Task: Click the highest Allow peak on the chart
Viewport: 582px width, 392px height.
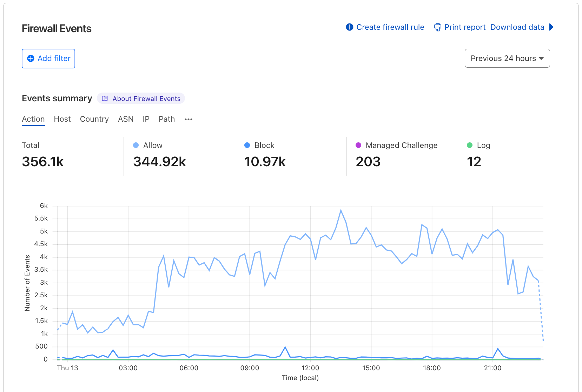Action: [x=341, y=210]
